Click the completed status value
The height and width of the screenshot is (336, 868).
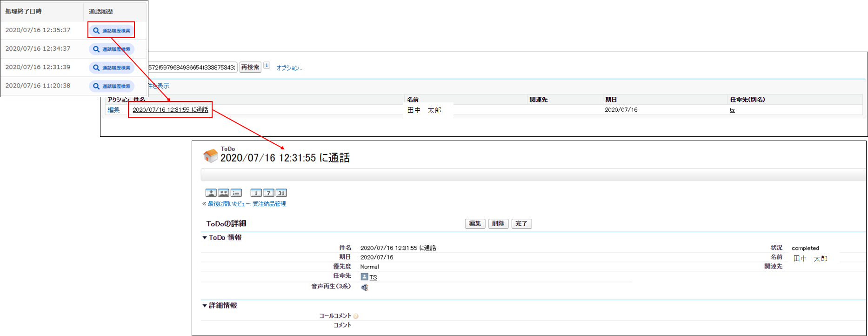point(805,249)
